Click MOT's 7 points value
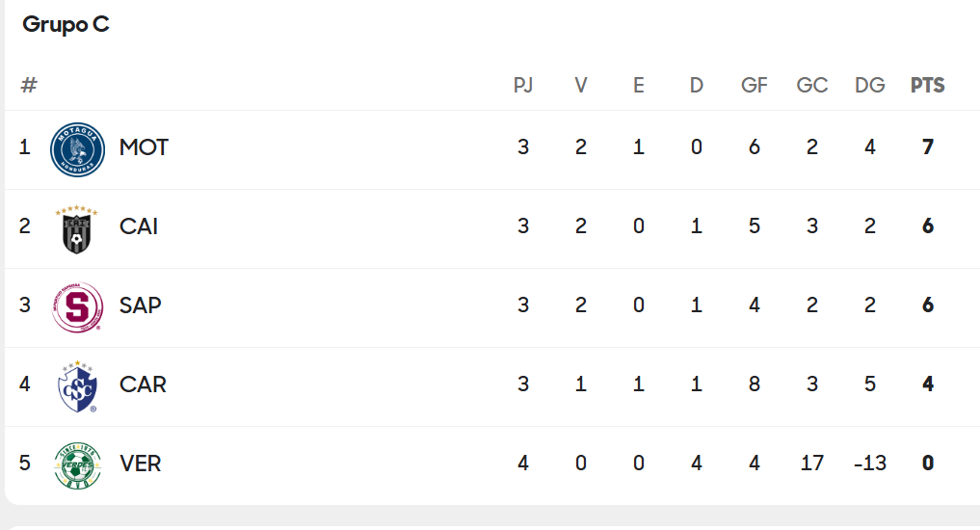The height and width of the screenshot is (530, 980). click(x=928, y=146)
